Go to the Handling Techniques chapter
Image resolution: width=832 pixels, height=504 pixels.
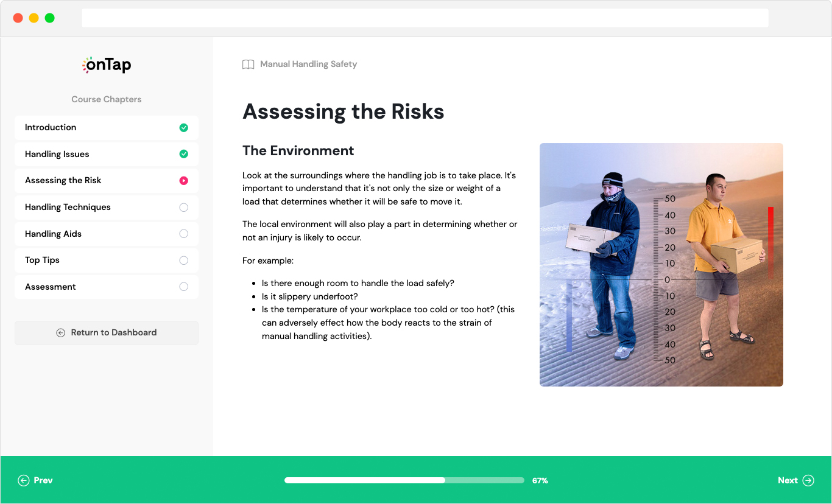[x=107, y=208]
